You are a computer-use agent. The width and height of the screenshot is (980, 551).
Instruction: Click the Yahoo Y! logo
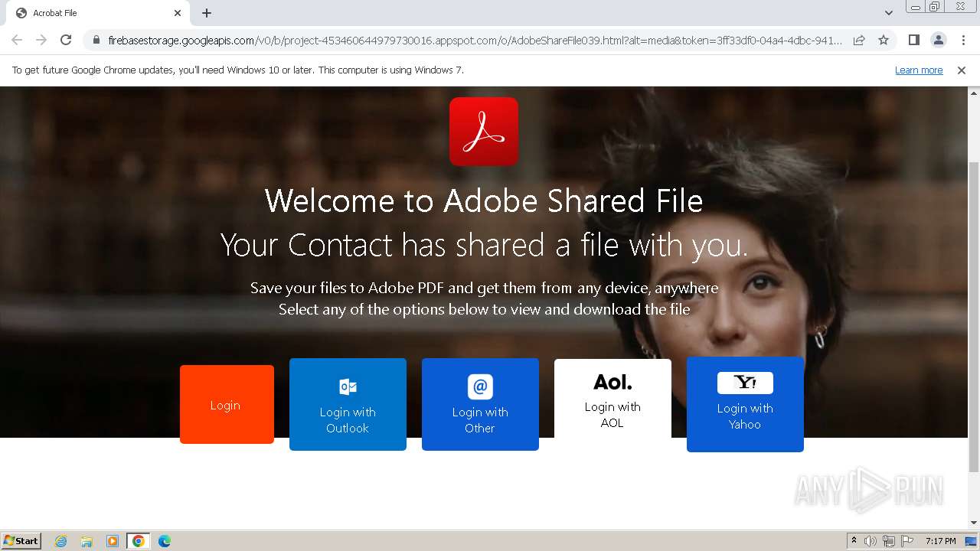pyautogui.click(x=745, y=383)
